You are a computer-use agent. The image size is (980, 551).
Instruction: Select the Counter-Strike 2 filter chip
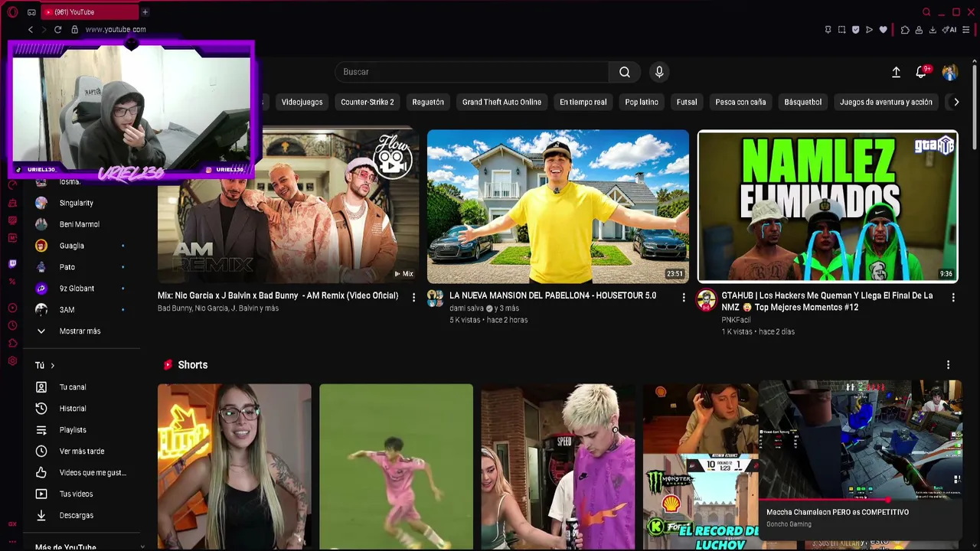[367, 102]
